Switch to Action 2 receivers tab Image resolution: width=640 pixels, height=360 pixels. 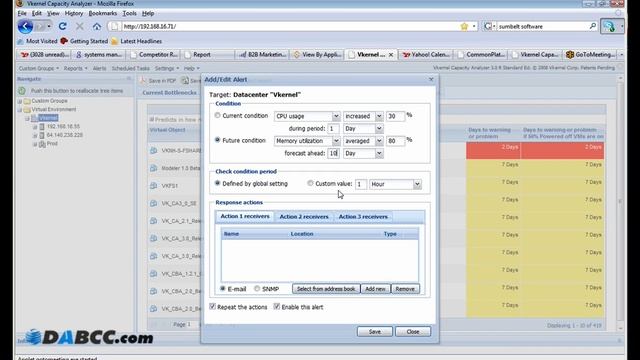304,217
